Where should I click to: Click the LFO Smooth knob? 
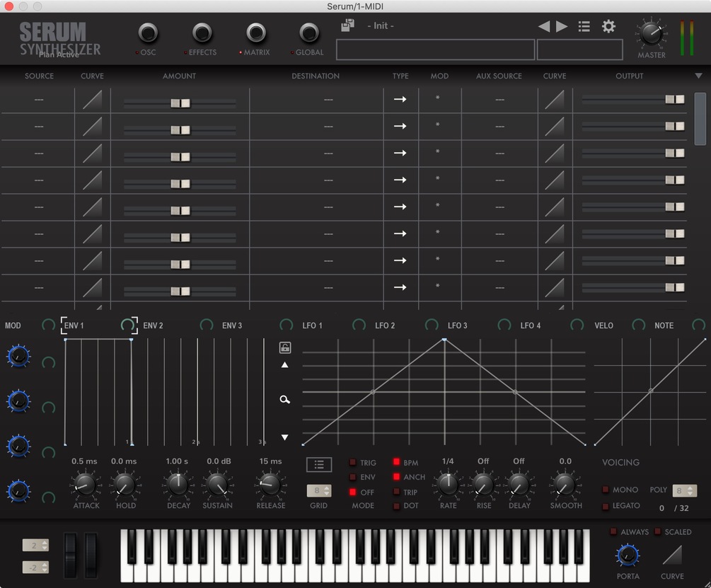click(x=565, y=485)
